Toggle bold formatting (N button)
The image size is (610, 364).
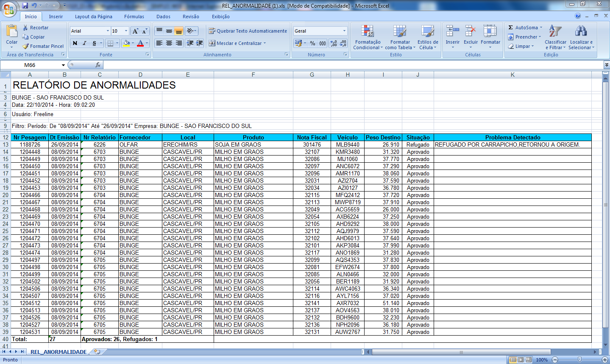point(75,43)
